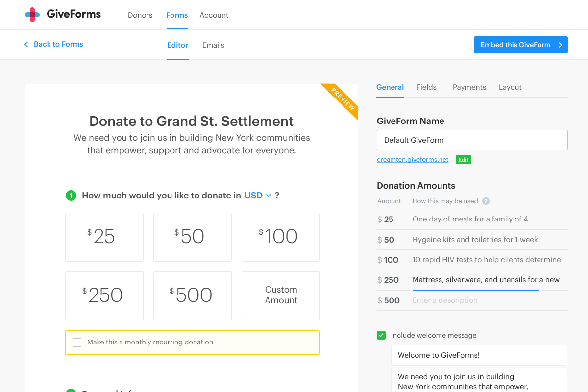Click the welcome message body text area
This screenshot has height=392, width=588.
pos(479,381)
